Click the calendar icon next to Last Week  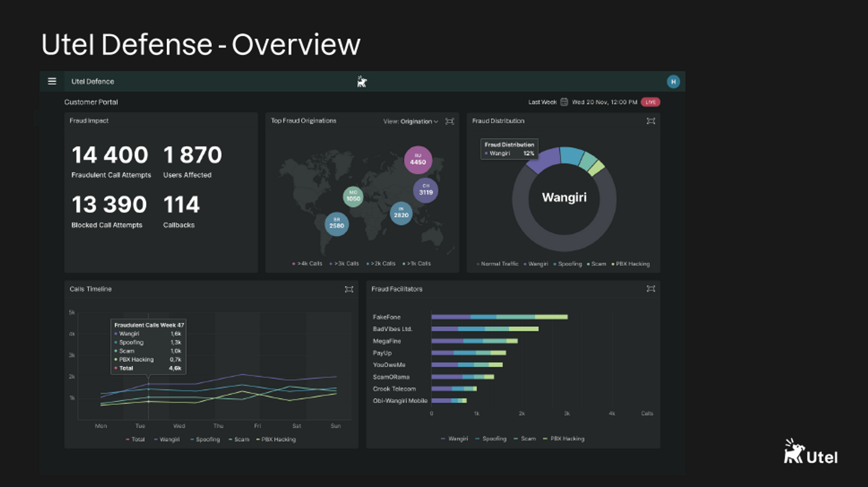pyautogui.click(x=564, y=102)
